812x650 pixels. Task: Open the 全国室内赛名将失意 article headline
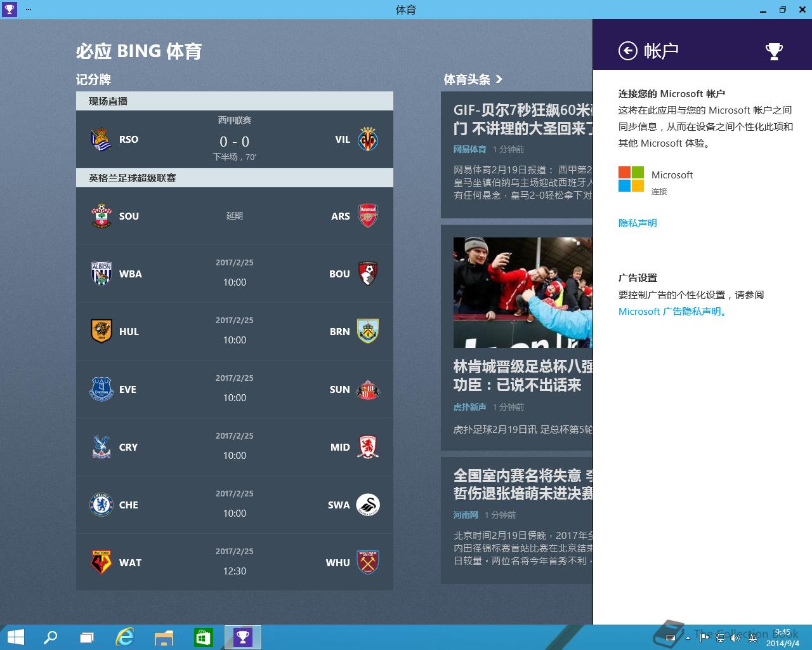pos(523,484)
